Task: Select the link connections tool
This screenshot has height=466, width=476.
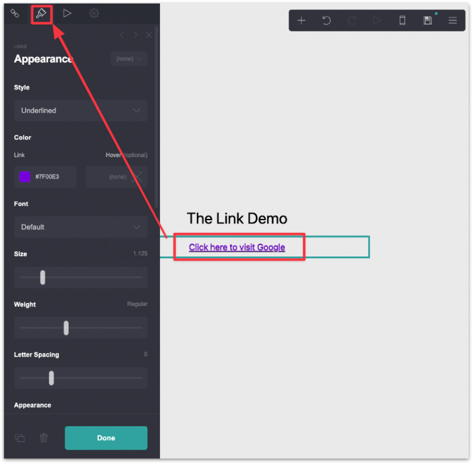Action: tap(14, 13)
